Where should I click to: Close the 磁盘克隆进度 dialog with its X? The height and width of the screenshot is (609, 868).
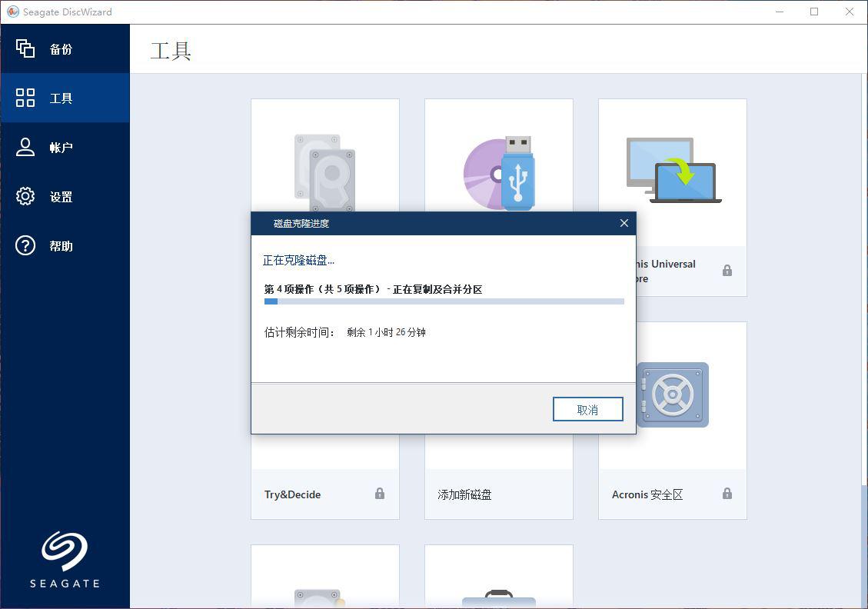[x=624, y=223]
